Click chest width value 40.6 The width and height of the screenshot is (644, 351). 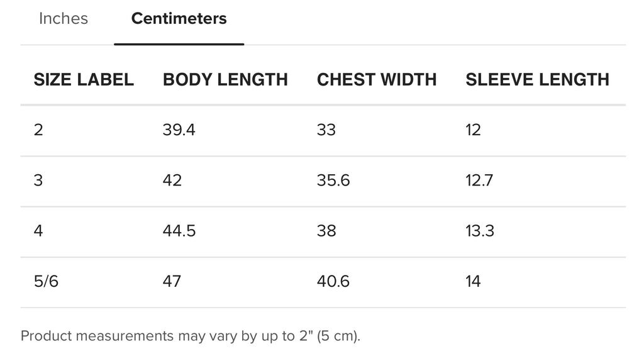click(x=333, y=281)
